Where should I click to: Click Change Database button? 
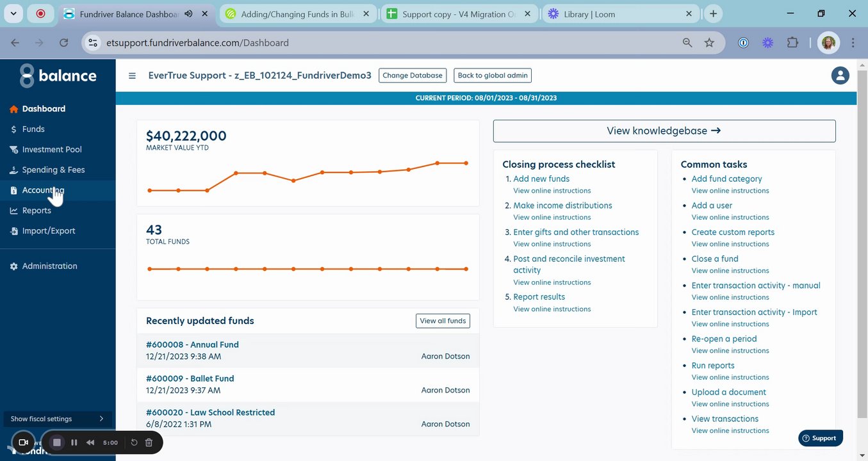click(413, 76)
